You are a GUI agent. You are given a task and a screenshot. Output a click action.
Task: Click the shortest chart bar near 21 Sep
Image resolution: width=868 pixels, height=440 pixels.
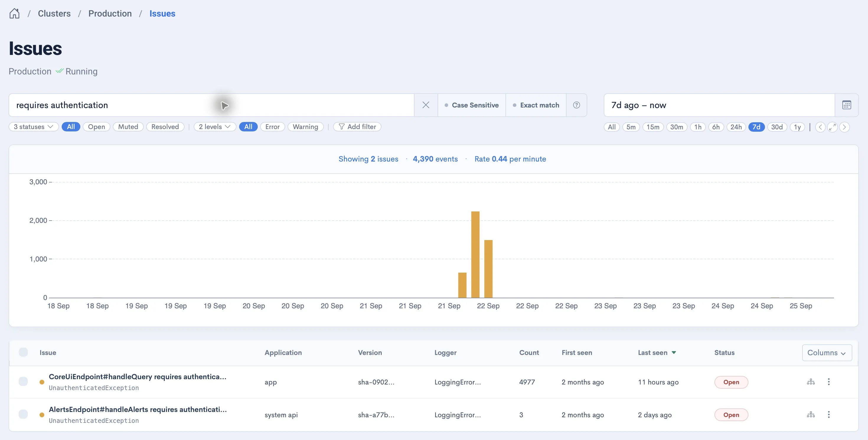point(462,285)
